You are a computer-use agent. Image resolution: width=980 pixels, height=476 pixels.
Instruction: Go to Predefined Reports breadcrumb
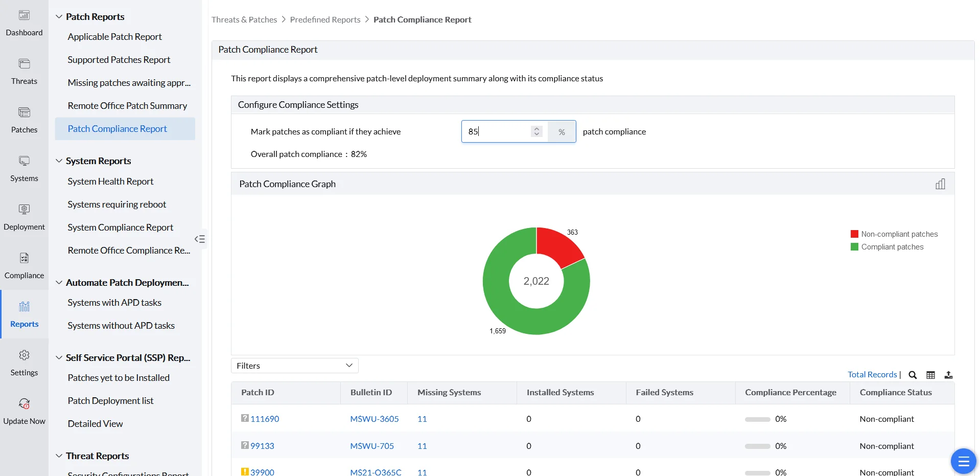[325, 19]
